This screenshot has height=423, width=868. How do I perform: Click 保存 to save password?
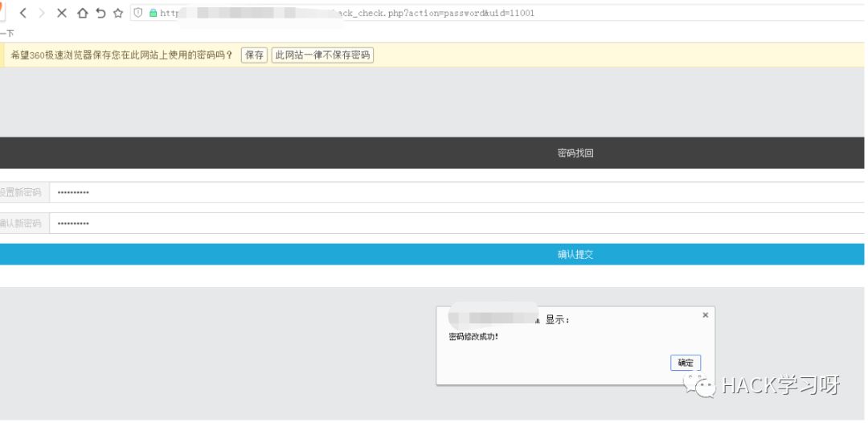click(x=254, y=55)
